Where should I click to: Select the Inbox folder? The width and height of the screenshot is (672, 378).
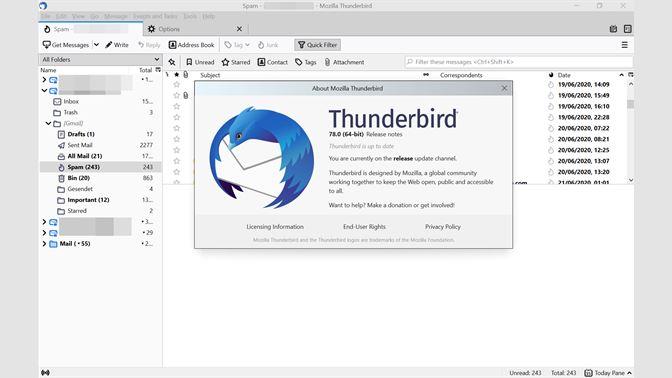click(71, 102)
